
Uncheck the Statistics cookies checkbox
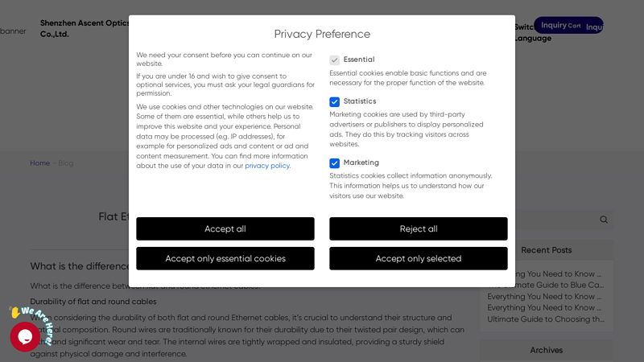pos(334,101)
